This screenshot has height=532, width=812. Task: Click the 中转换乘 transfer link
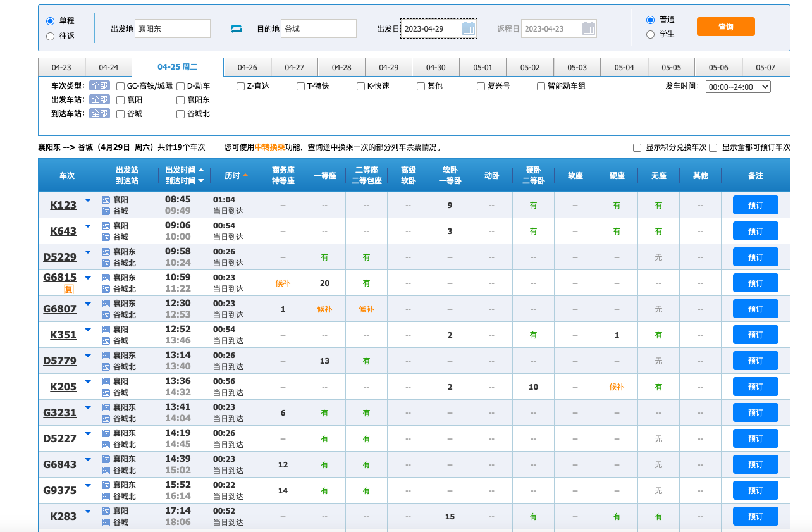(x=269, y=147)
